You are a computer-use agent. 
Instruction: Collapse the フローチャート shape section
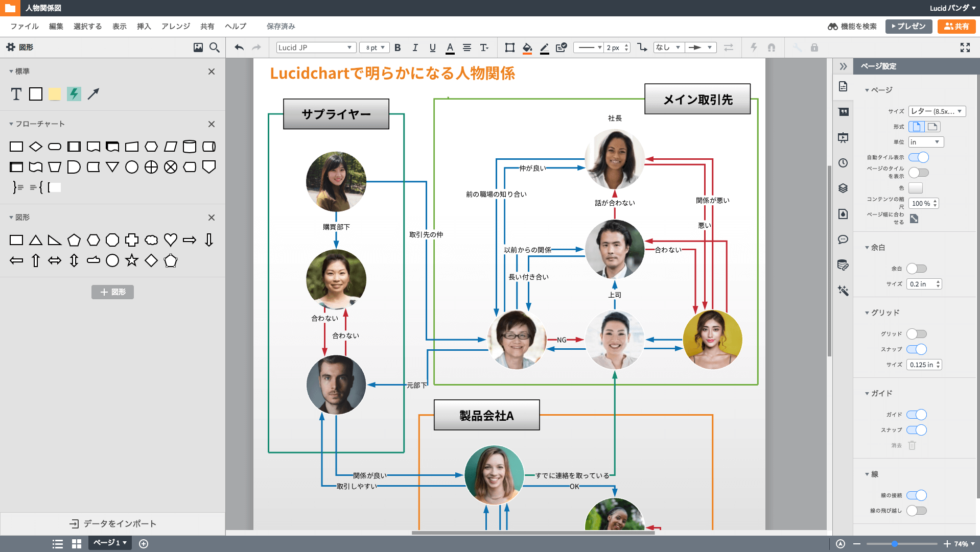tap(11, 124)
